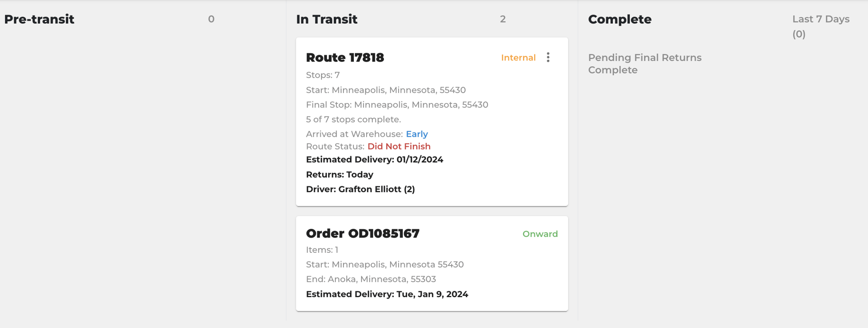Click the Internal tag on Route 17818
The height and width of the screenshot is (328, 868).
(x=518, y=57)
